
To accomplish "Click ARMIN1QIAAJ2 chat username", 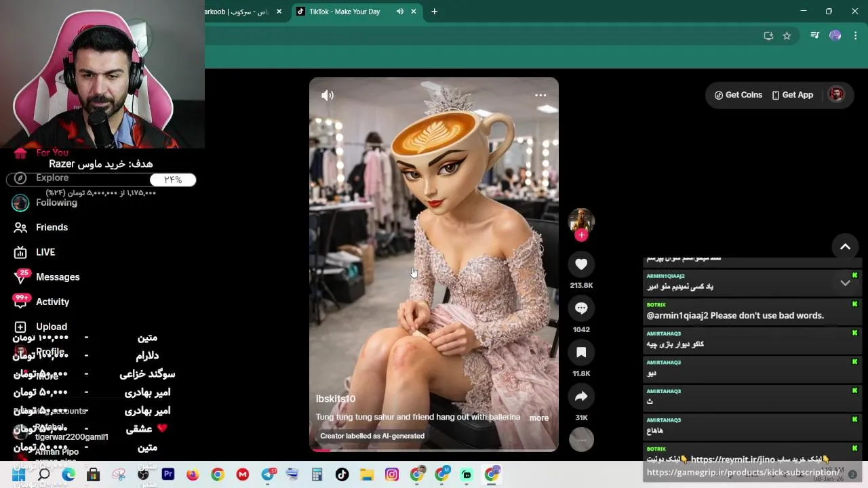I will [x=665, y=276].
